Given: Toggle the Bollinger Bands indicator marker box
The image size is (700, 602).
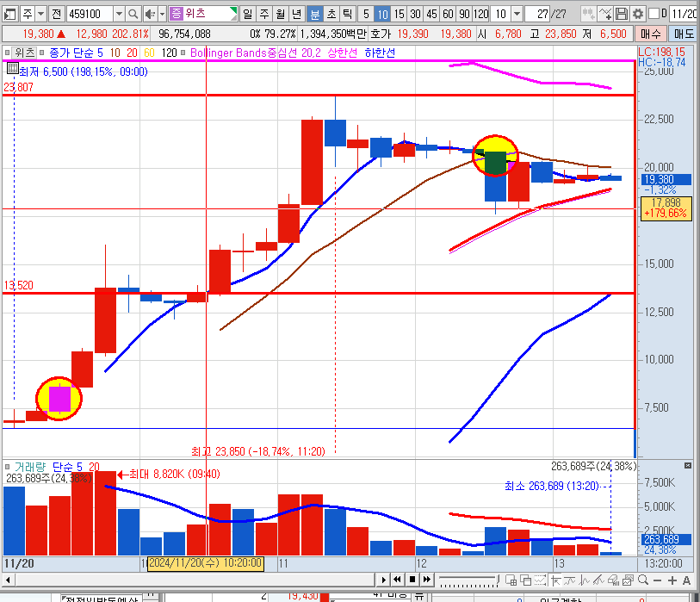Looking at the screenshot, I should click(x=183, y=53).
